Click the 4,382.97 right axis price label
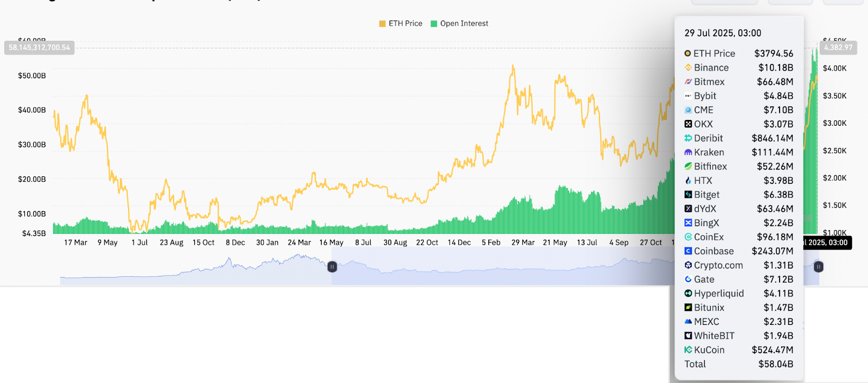 838,48
